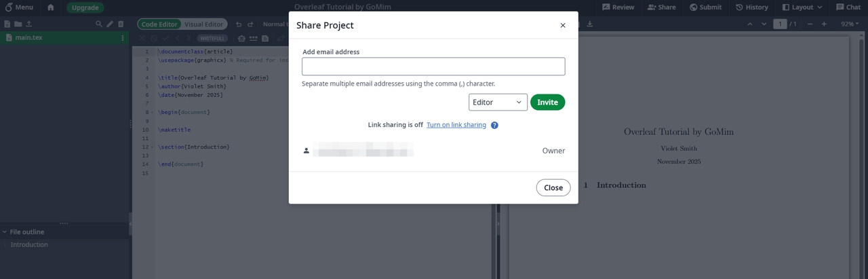Click the green Invite button
The width and height of the screenshot is (868, 279).
point(547,102)
